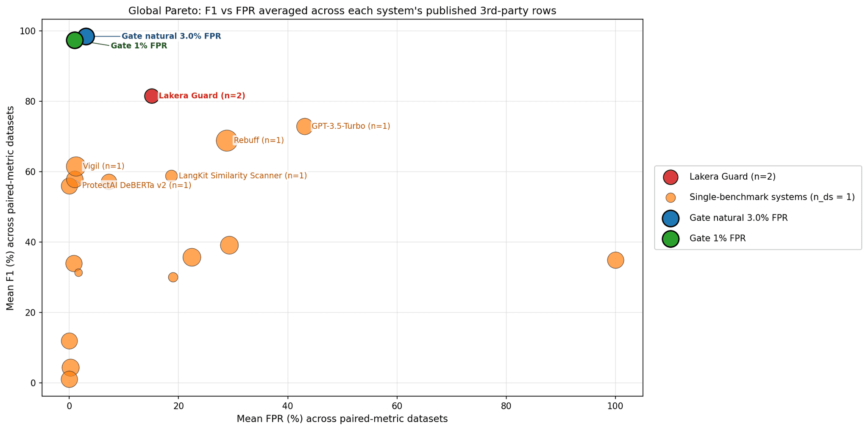
Task: Click the blue Gate natural 3.0% FPR data point
Action: (86, 36)
